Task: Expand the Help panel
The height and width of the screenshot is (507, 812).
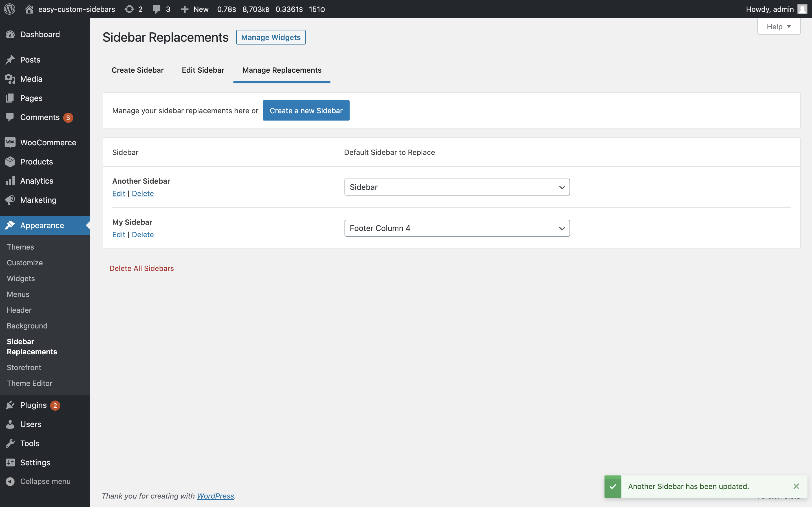Action: point(779,26)
